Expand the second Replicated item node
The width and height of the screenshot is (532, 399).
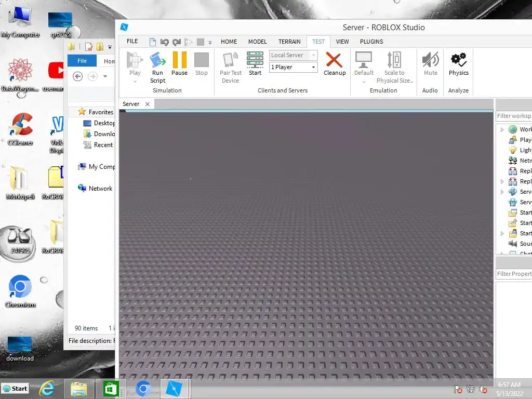(502, 181)
